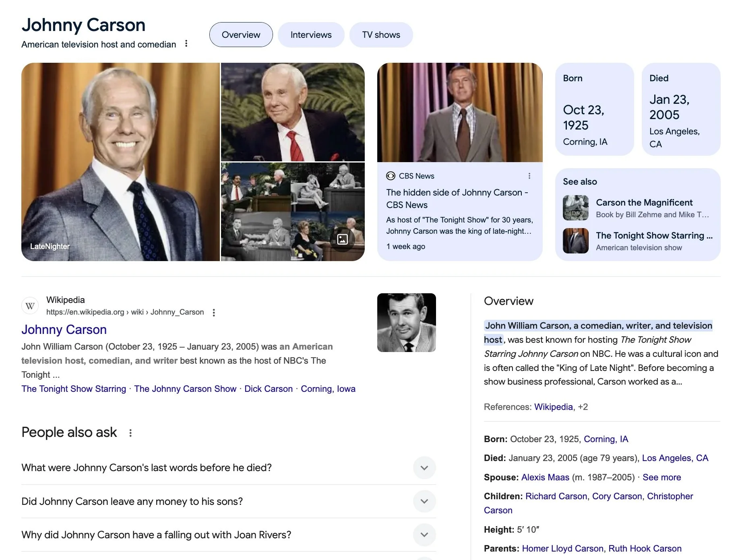Screen dimensions: 740x560
Task: Click The Tonight Show see-also thumbnail
Action: coord(575,241)
